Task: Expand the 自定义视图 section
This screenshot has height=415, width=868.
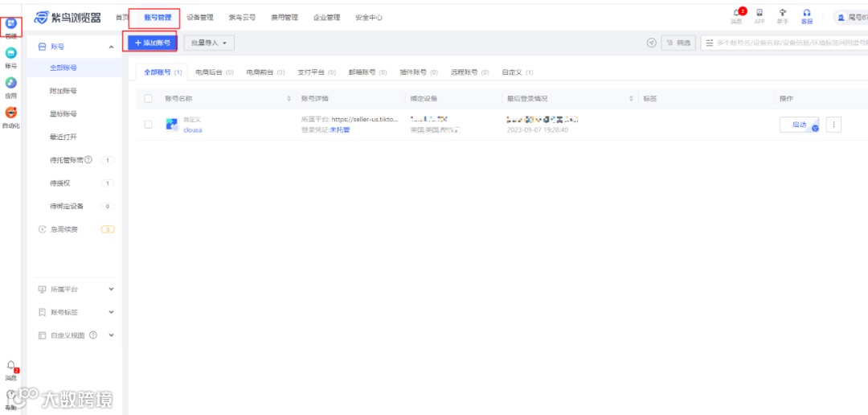Action: click(x=111, y=335)
